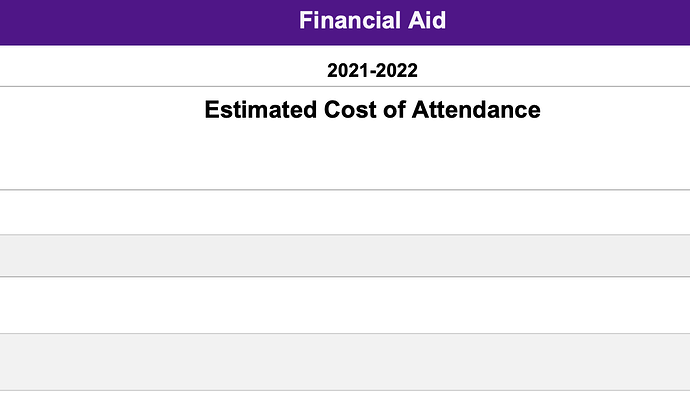
Task: Select the word "Attendance" in the heading
Action: coord(476,110)
